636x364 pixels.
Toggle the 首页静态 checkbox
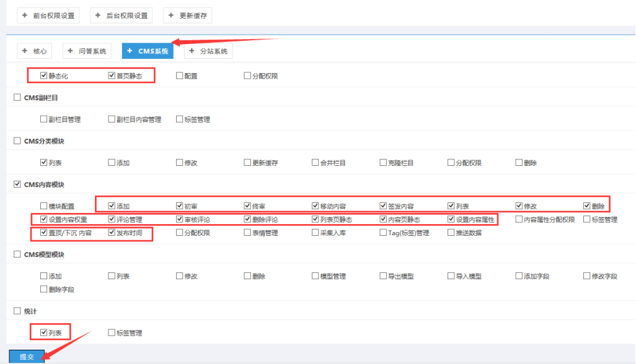(112, 76)
